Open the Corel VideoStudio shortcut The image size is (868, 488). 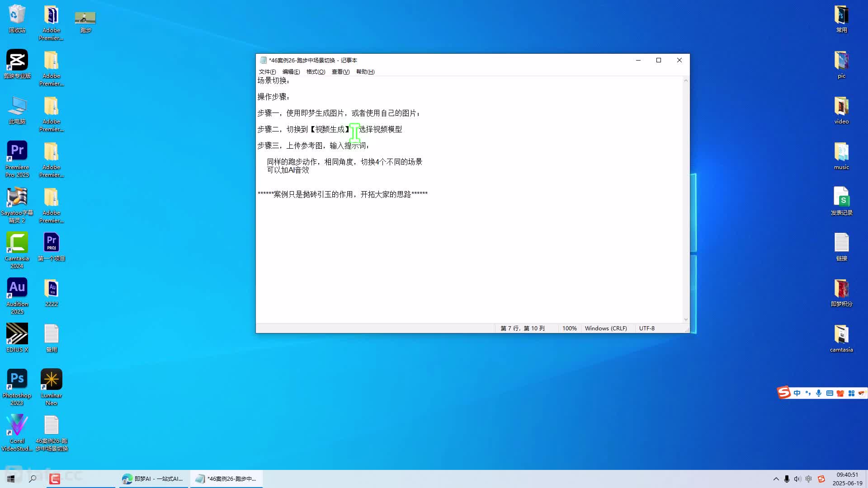pos(17,426)
